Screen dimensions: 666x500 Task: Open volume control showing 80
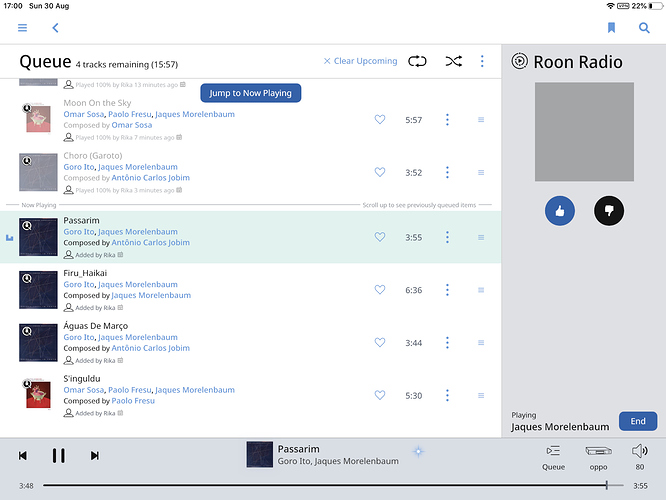tap(640, 458)
